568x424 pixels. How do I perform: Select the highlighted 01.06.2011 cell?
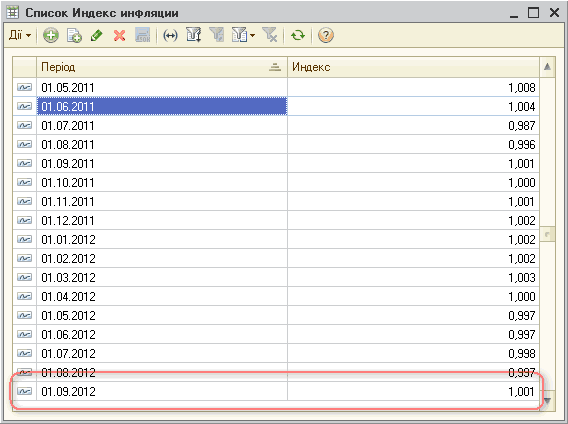[x=162, y=107]
